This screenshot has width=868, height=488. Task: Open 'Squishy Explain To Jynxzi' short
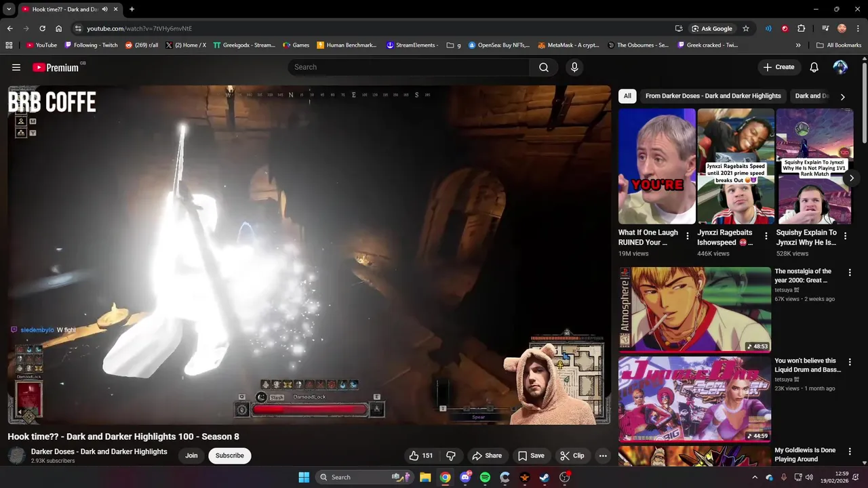(x=814, y=167)
